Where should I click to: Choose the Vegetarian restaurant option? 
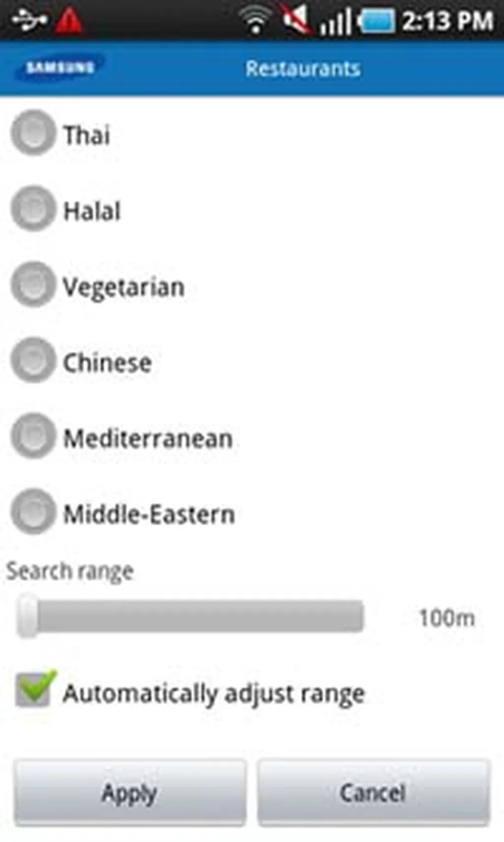(33, 285)
